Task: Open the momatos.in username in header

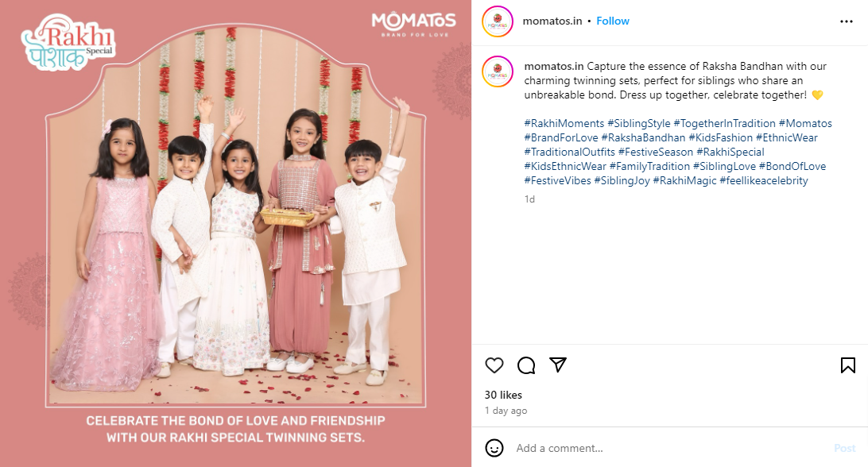Action: (x=552, y=21)
